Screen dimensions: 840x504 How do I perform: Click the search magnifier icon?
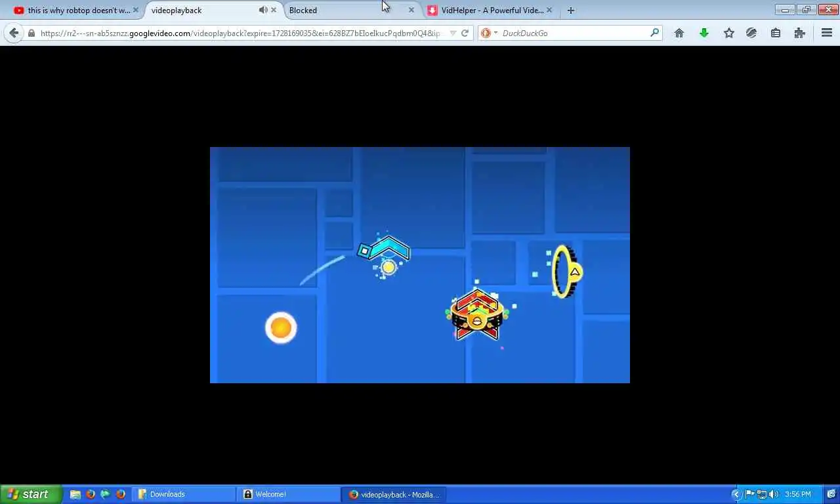click(x=654, y=33)
